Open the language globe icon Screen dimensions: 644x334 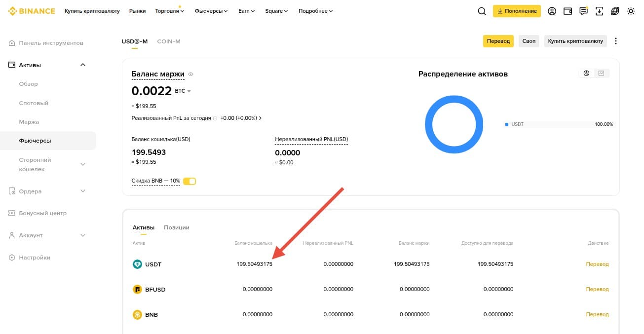pyautogui.click(x=615, y=11)
